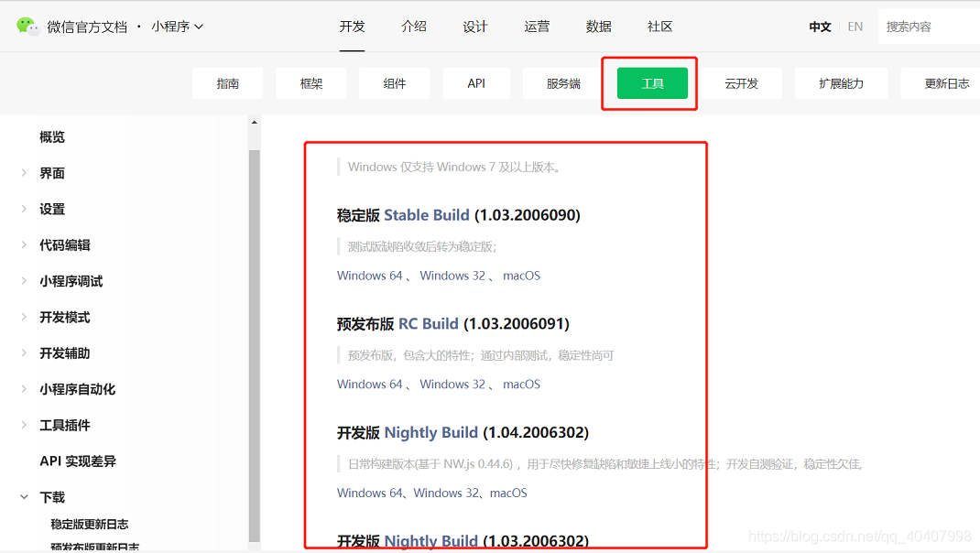
Task: Open 开发辅助 sidebar entry
Action: click(65, 353)
